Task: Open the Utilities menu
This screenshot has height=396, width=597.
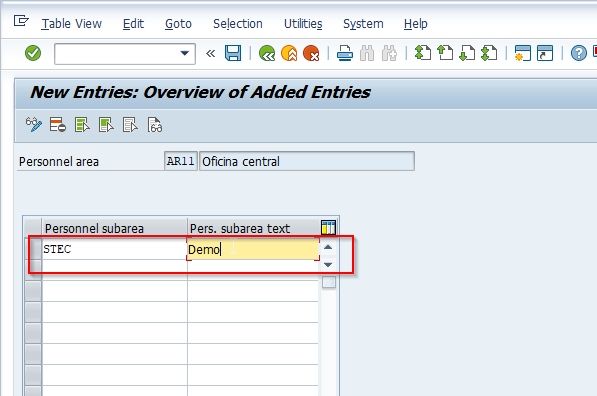Action: click(x=303, y=24)
